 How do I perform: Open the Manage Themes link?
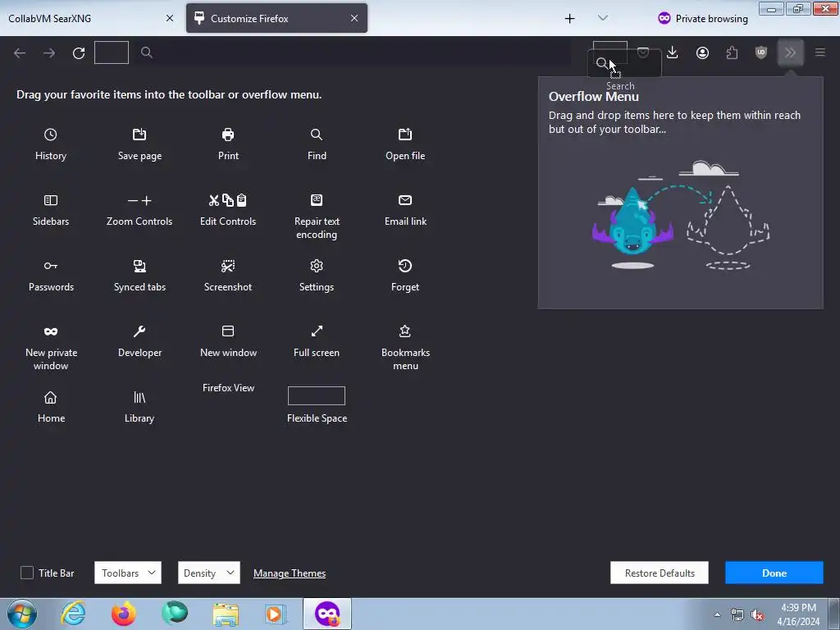tap(290, 573)
